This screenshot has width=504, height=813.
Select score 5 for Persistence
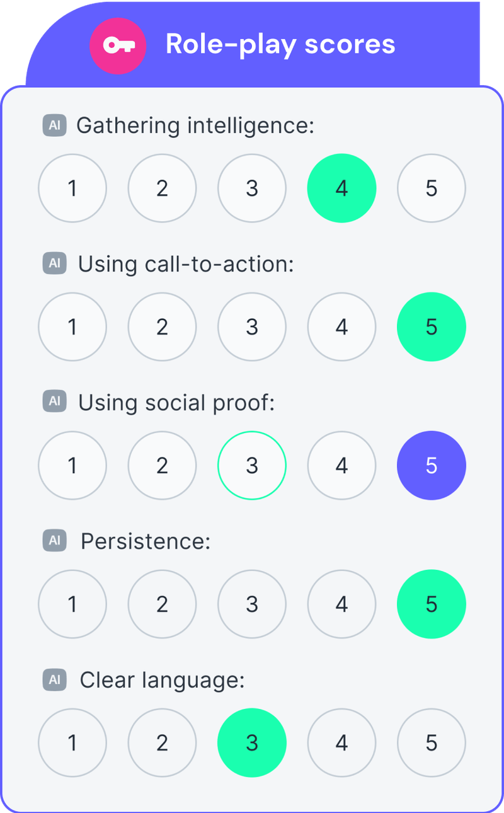tap(432, 604)
